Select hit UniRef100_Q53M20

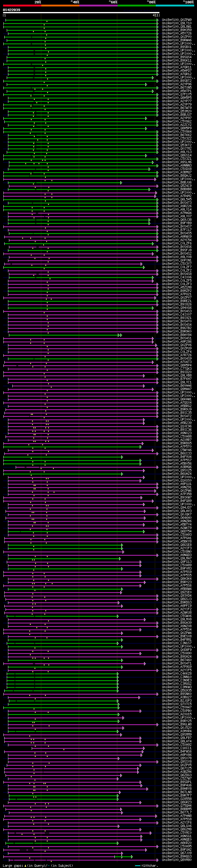click(176, 111)
